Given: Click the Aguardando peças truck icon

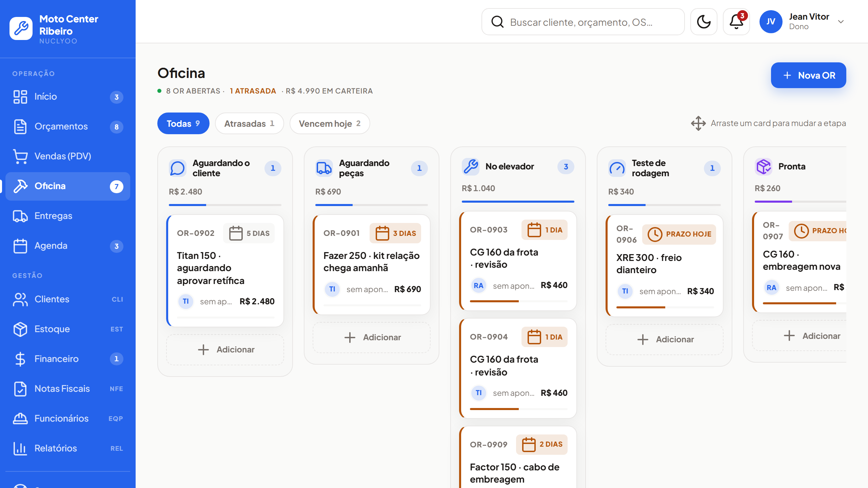Looking at the screenshot, I should 324,168.
